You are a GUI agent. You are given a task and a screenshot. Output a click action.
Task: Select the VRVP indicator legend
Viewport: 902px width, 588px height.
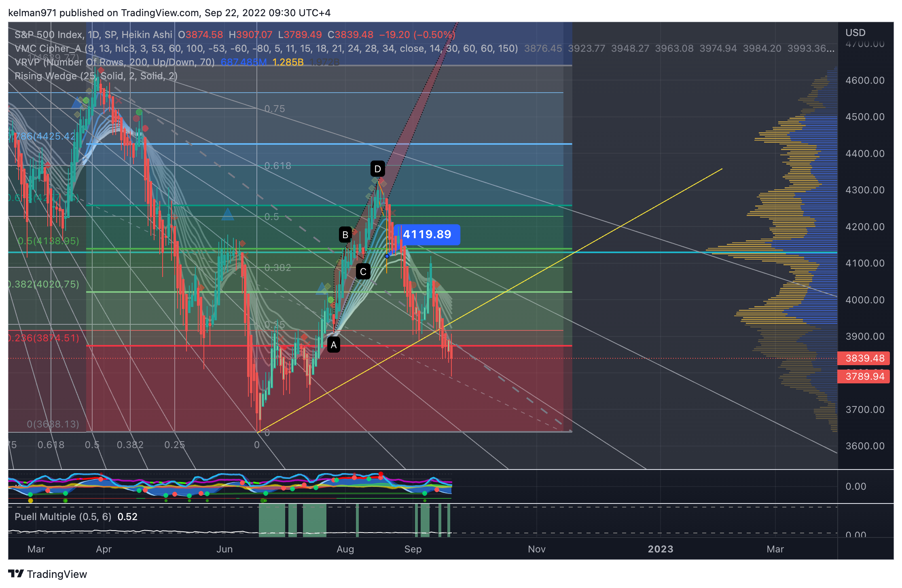click(114, 62)
